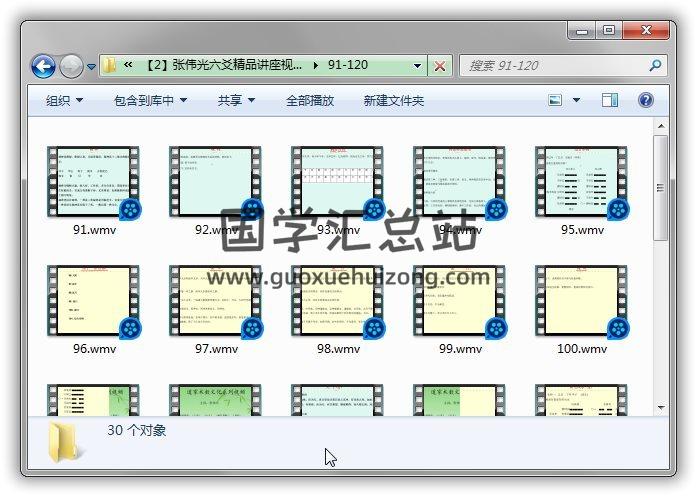Click the vertical scrollbar thumb
This screenshot has width=697, height=497.
[661, 188]
